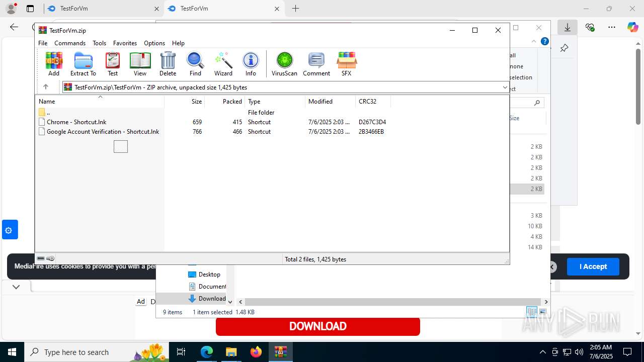The image size is (644, 362).
Task: Open the Commands menu
Action: click(x=70, y=43)
